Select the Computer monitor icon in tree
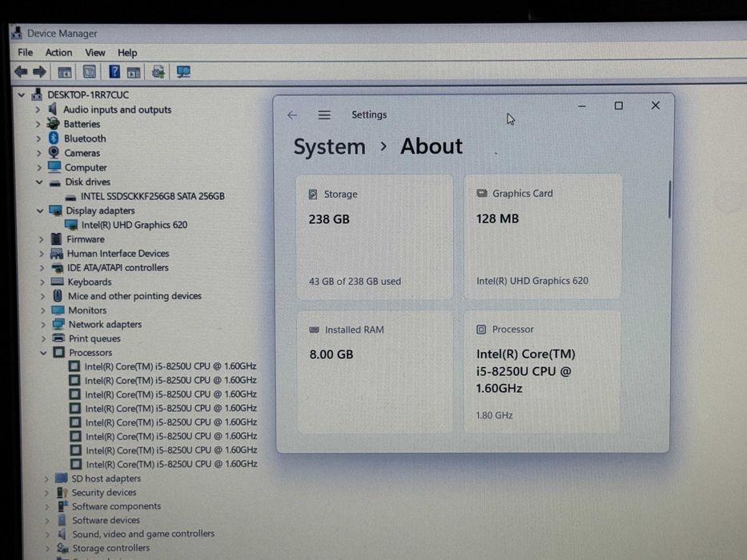The width and height of the screenshot is (747, 560). coord(54,166)
